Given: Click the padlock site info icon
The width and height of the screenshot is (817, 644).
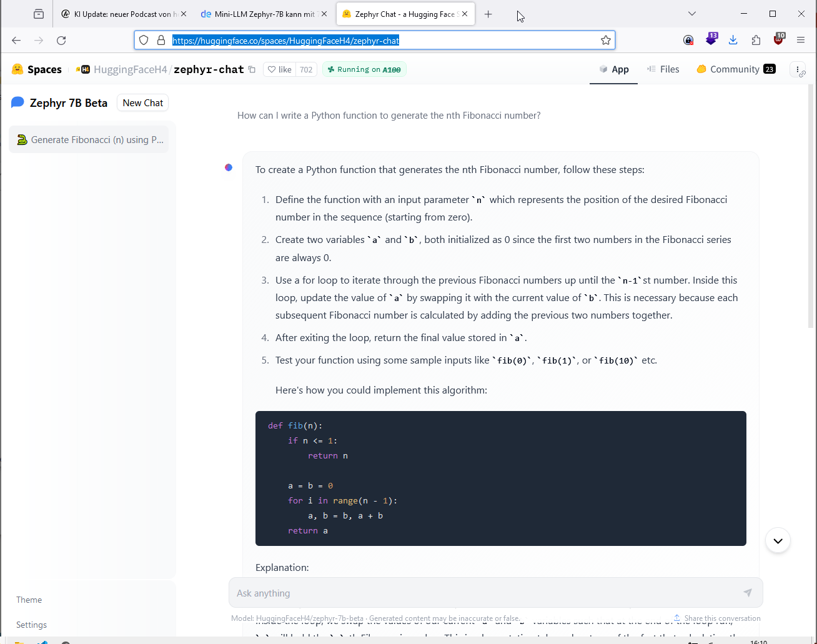Looking at the screenshot, I should point(161,40).
